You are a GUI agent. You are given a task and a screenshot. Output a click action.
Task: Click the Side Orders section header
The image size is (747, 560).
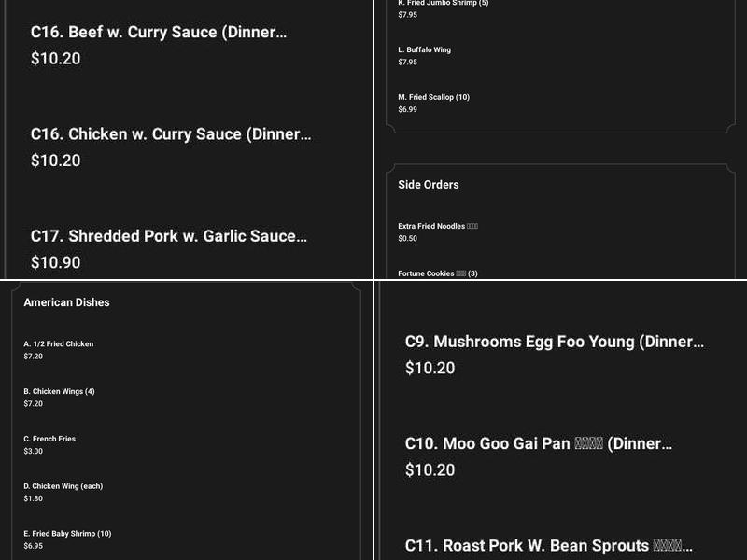tap(429, 184)
